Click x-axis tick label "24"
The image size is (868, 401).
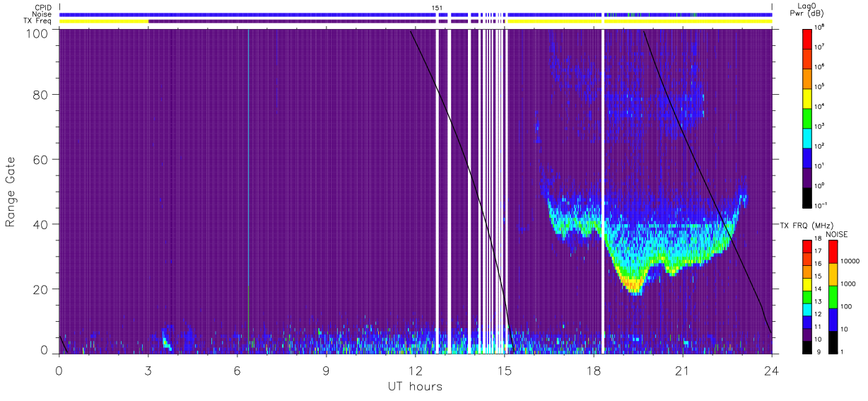771,370
